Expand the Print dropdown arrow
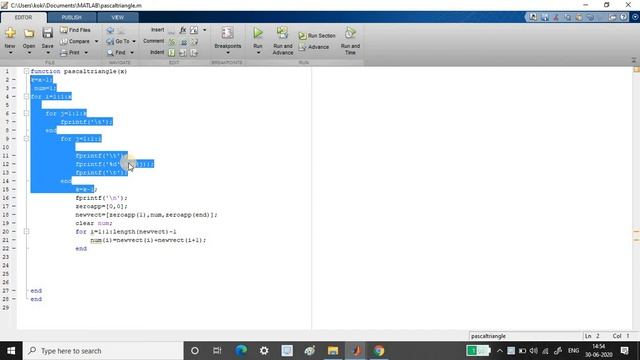The image size is (640, 360). click(86, 53)
